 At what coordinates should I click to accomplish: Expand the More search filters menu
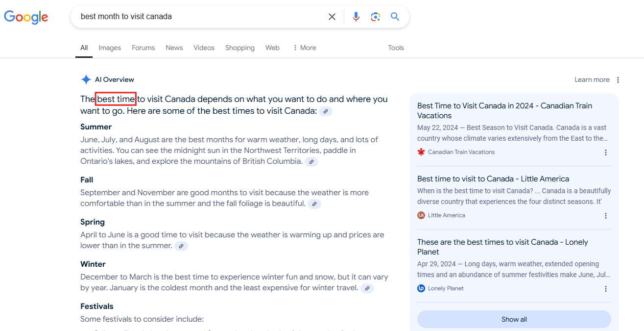coord(304,48)
